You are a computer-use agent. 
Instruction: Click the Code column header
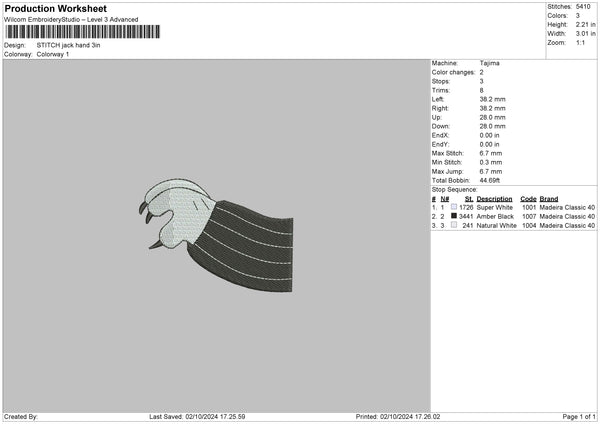click(x=528, y=198)
